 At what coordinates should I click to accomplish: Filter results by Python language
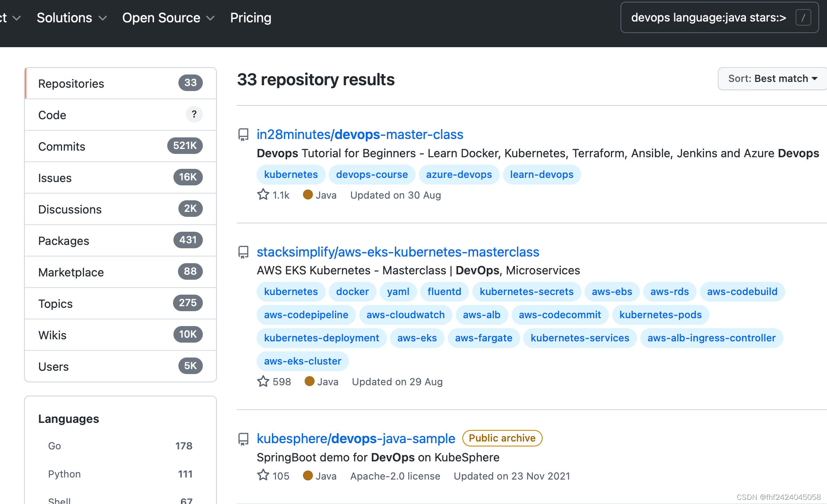pyautogui.click(x=120, y=474)
